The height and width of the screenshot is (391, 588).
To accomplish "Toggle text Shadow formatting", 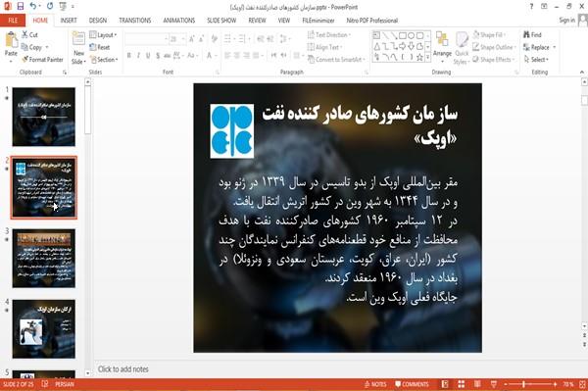I will point(158,56).
